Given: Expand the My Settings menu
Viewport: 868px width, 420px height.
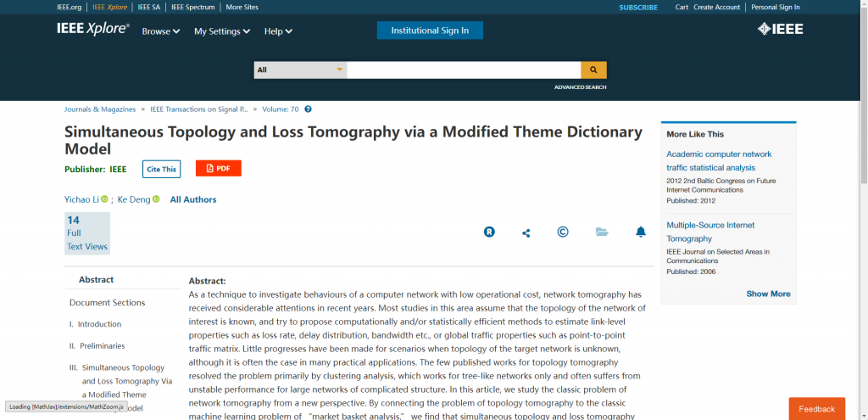Looking at the screenshot, I should click(x=222, y=31).
